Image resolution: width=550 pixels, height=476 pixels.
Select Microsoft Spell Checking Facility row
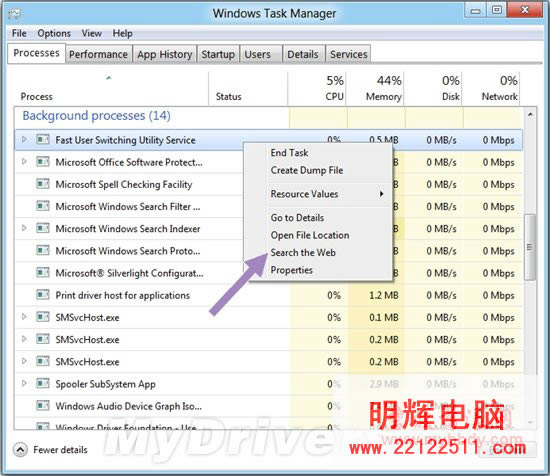(269, 185)
